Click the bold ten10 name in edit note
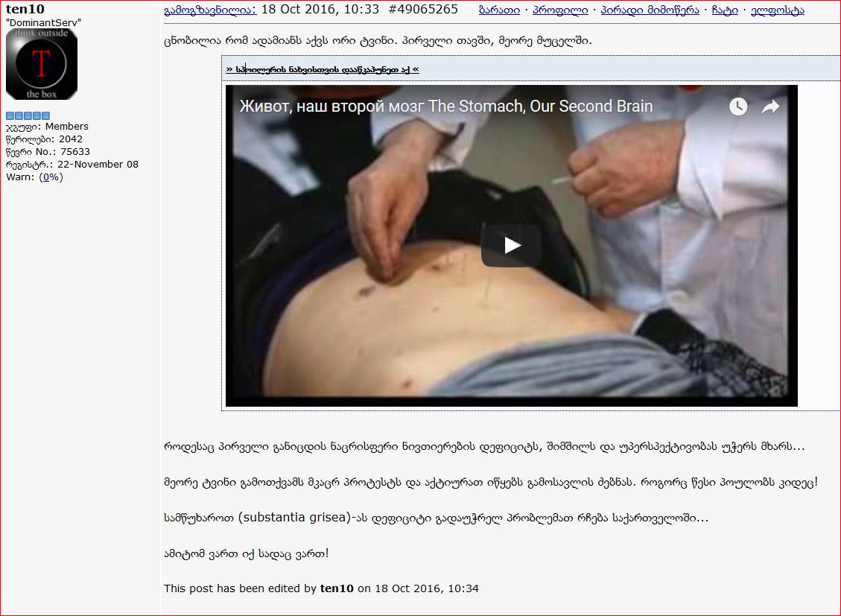 pos(337,588)
